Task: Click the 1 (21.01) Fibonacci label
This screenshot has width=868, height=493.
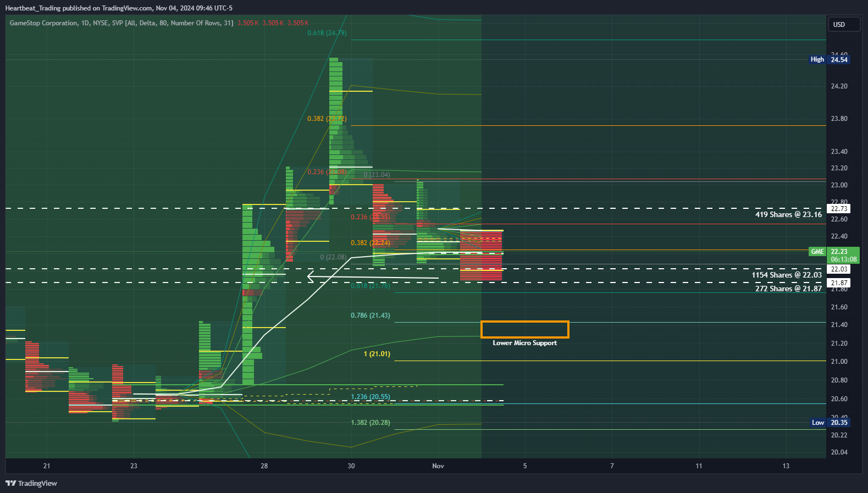Action: (377, 354)
